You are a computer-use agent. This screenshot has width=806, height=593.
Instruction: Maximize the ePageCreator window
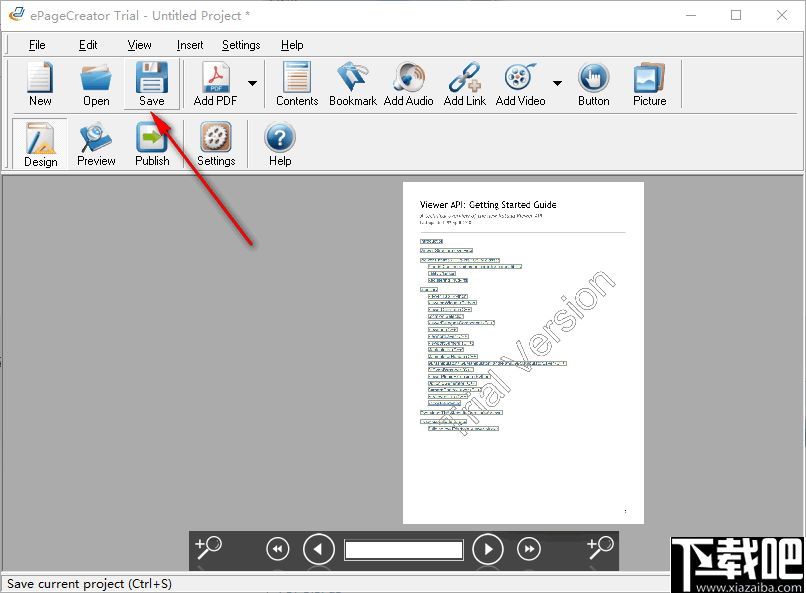[x=736, y=15]
